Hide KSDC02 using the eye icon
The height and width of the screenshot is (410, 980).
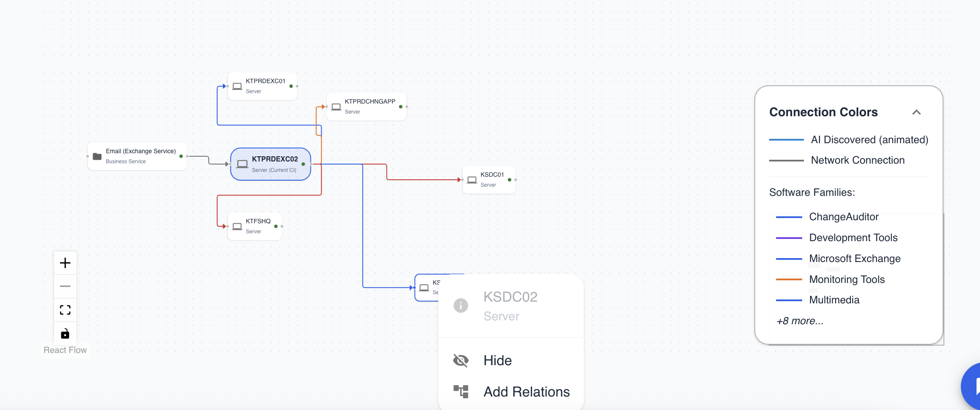pyautogui.click(x=460, y=360)
